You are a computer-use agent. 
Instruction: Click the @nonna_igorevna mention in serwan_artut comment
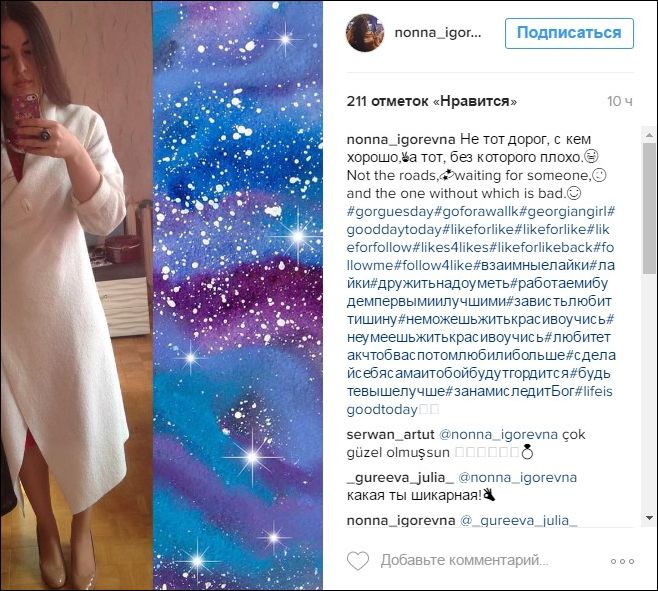click(x=499, y=435)
